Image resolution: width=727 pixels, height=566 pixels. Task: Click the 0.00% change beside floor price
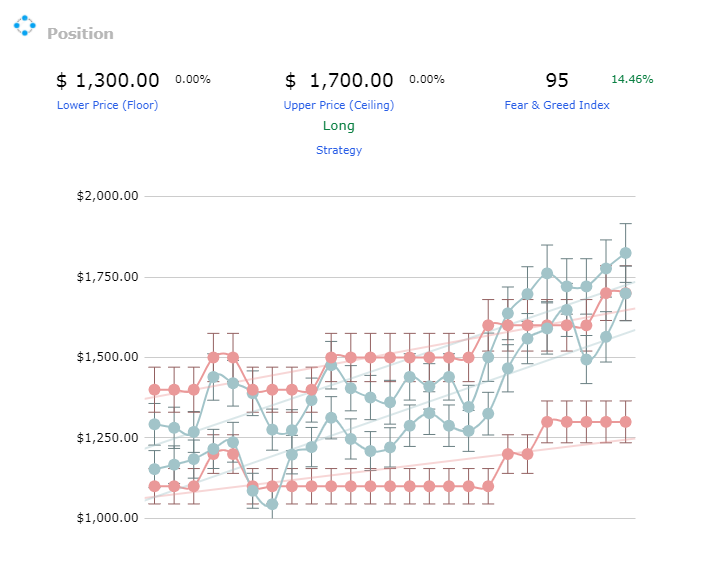pos(192,79)
